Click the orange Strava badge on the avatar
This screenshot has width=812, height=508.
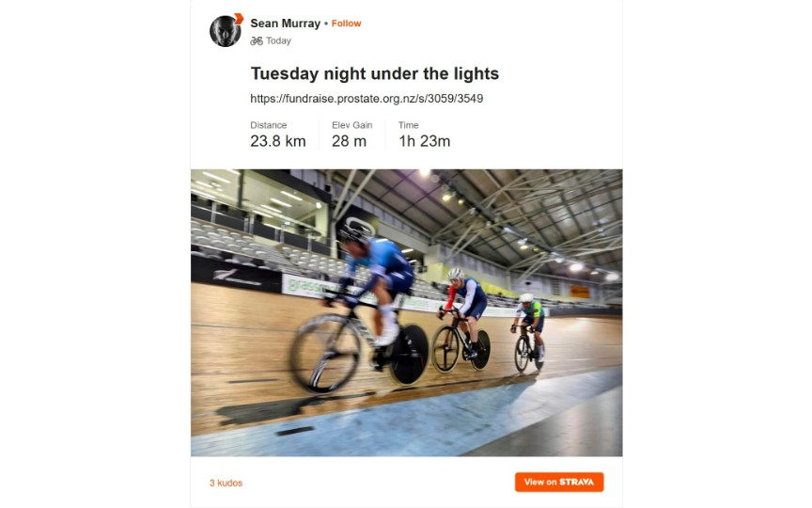pos(238,19)
